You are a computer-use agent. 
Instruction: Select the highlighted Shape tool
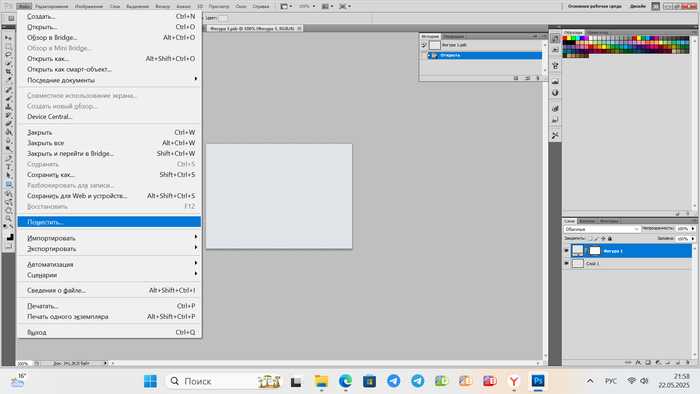pyautogui.click(x=8, y=184)
